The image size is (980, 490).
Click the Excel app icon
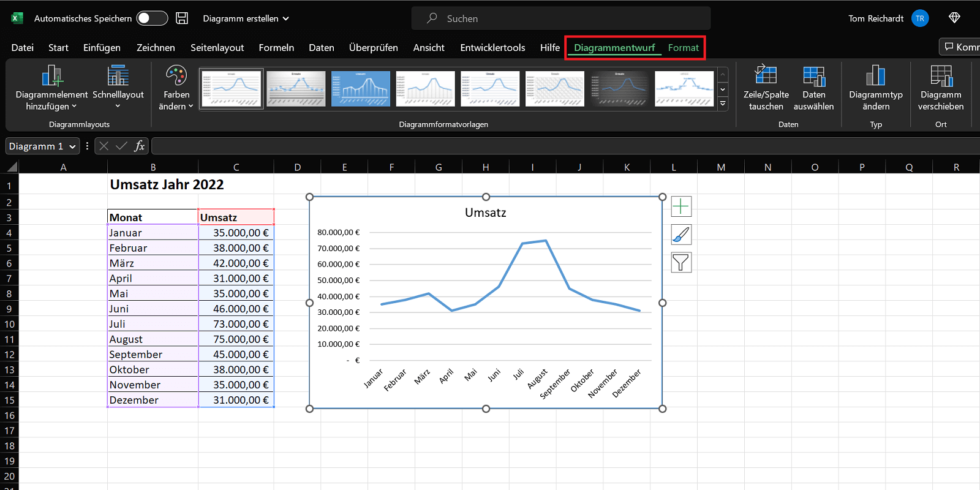pos(17,18)
